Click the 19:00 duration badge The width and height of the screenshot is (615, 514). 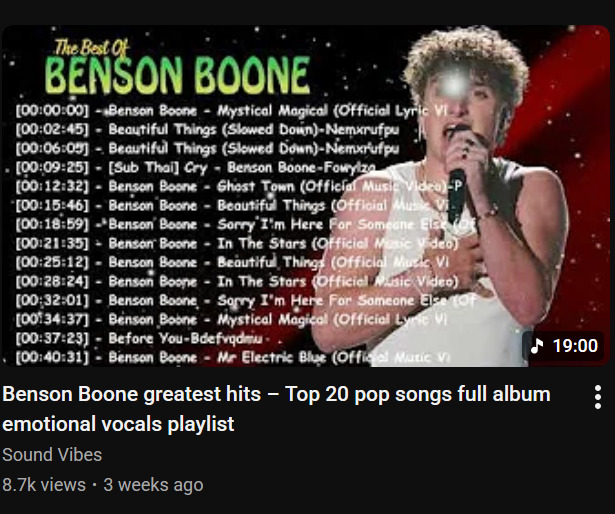[563, 346]
